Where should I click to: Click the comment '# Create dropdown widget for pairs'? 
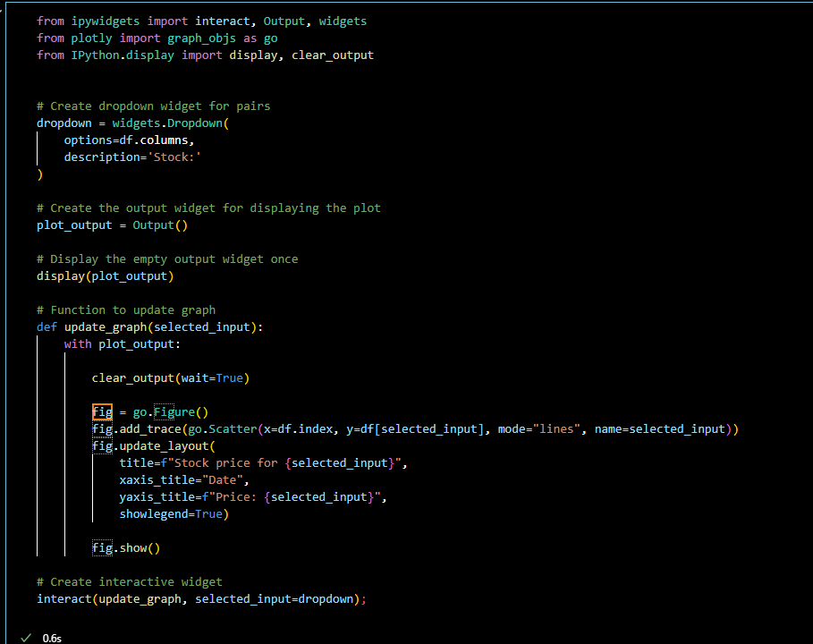154,106
